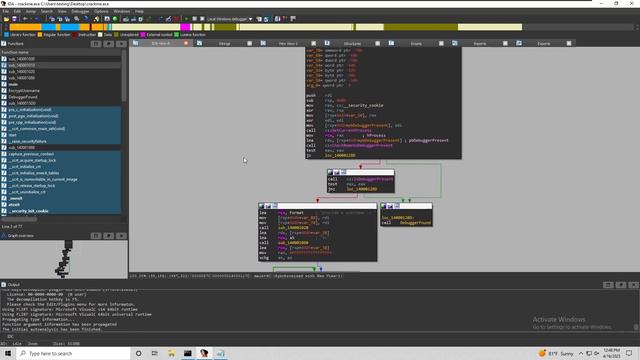The width and height of the screenshot is (640, 360).
Task: Click third header icon of IsDebuggerPresent graph node
Action: pyautogui.click(x=344, y=172)
